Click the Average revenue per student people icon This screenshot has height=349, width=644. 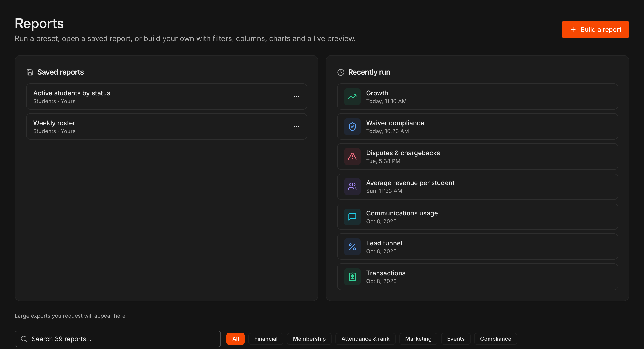(352, 186)
